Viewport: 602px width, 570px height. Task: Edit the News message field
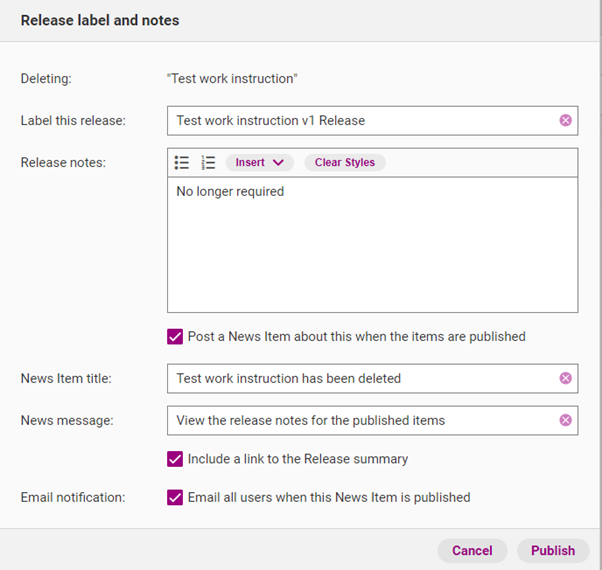click(363, 420)
